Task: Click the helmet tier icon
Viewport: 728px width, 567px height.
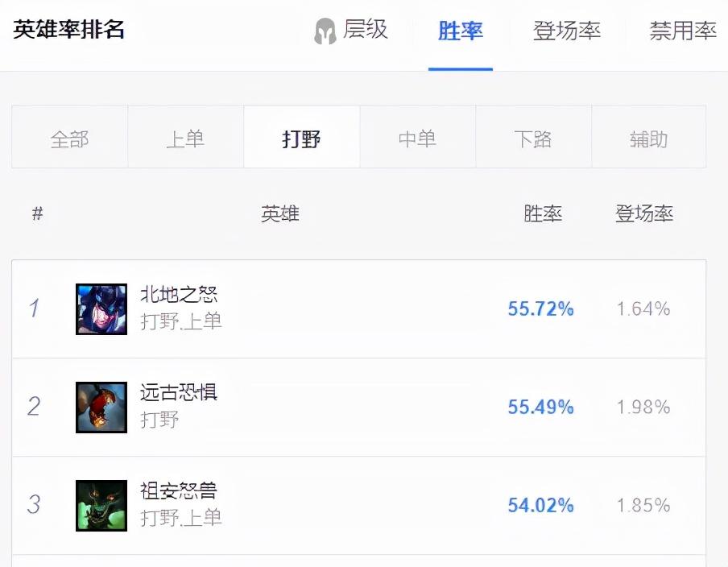Action: (x=325, y=31)
